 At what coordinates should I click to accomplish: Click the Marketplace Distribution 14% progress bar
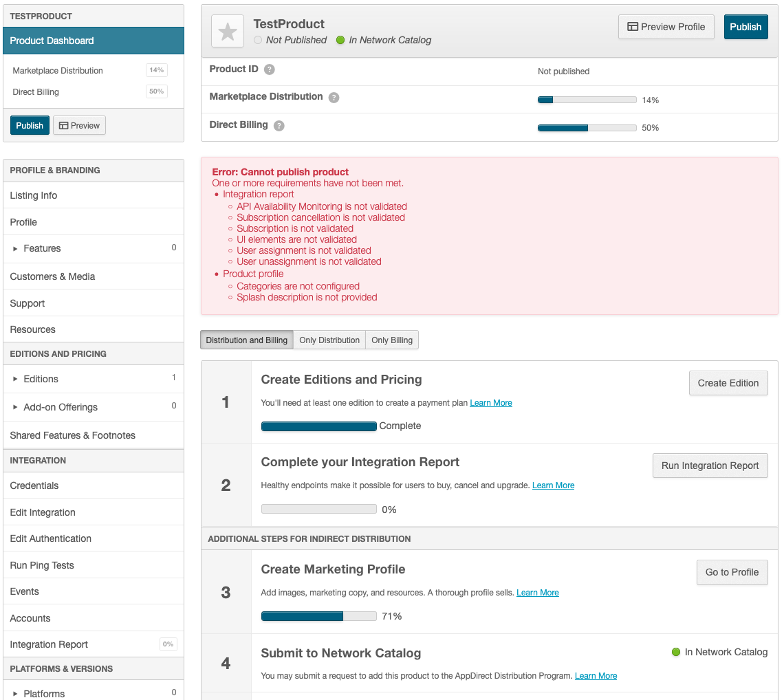(x=587, y=100)
